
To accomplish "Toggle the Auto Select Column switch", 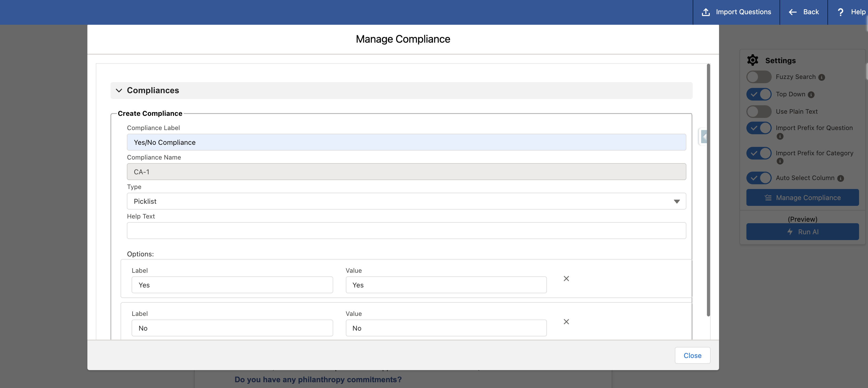I will pyautogui.click(x=759, y=178).
